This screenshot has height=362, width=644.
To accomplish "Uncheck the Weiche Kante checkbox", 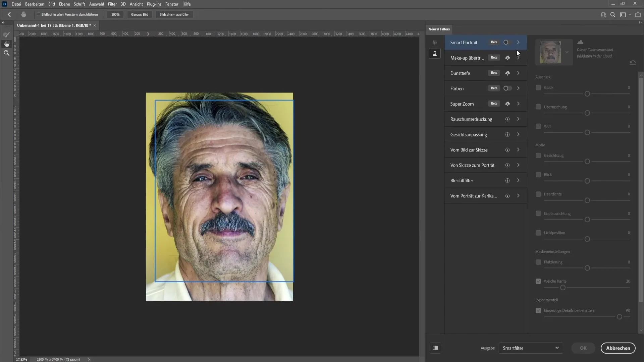I will 538,281.
